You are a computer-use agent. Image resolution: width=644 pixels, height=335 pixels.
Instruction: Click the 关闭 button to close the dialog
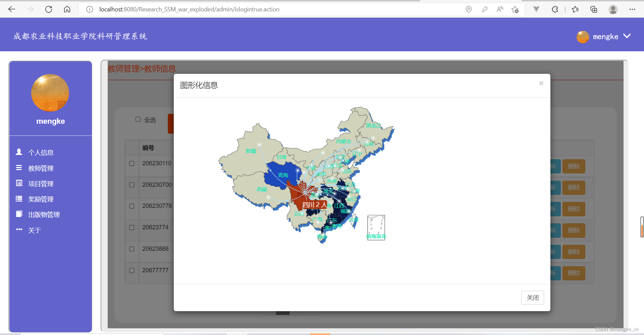coord(532,297)
